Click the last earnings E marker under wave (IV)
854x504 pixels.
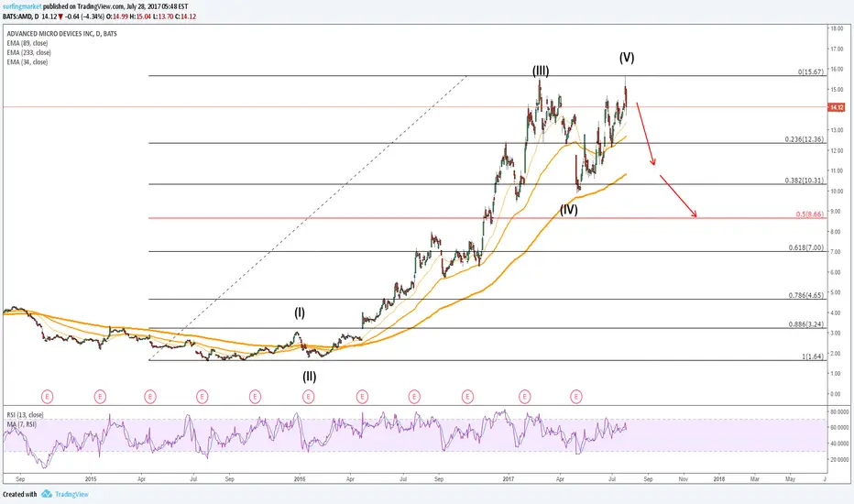coord(576,397)
